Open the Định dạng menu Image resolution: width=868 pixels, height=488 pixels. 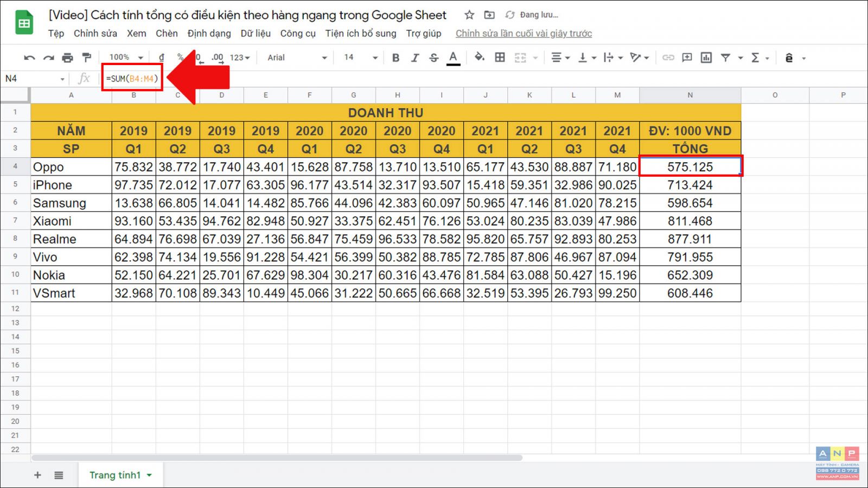[x=209, y=34]
